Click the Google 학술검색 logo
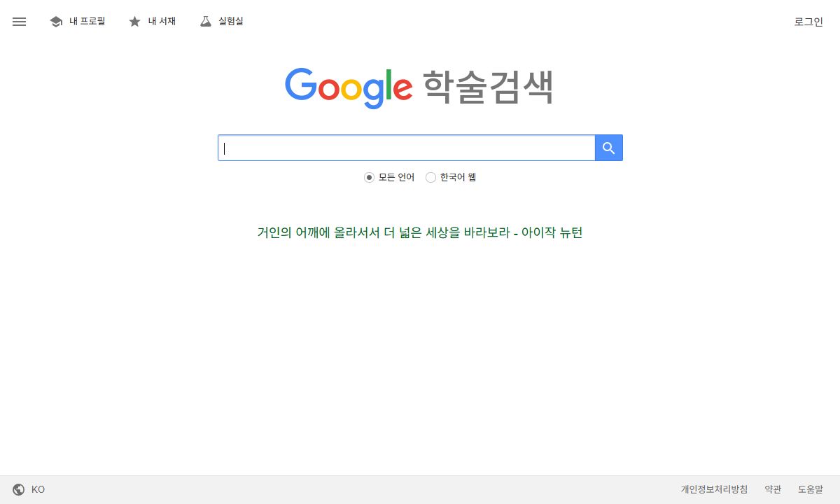Screen dimensions: 840x504 [x=419, y=87]
